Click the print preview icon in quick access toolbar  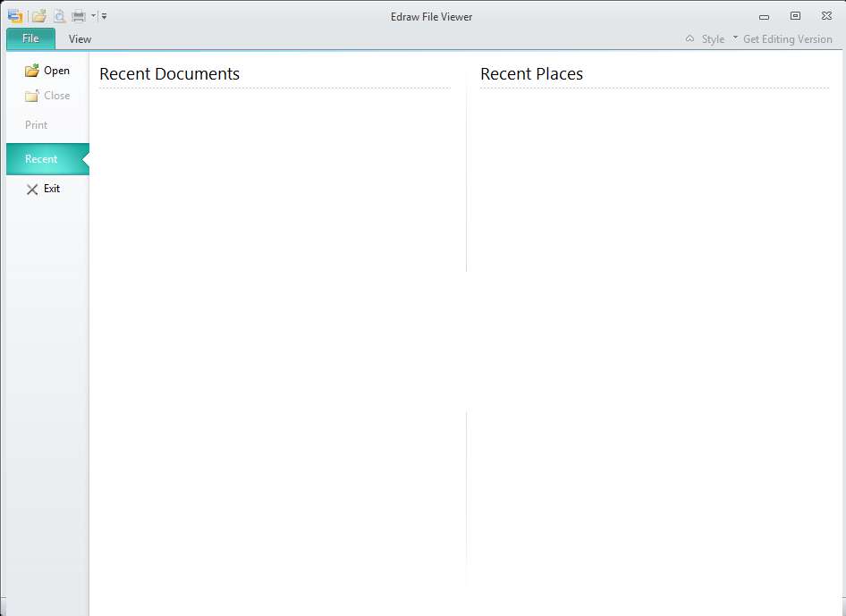(x=59, y=16)
